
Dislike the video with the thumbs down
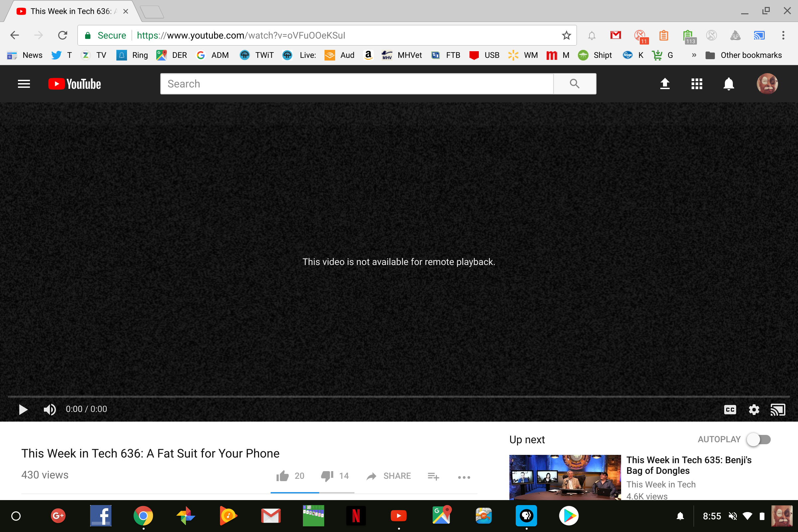327,476
